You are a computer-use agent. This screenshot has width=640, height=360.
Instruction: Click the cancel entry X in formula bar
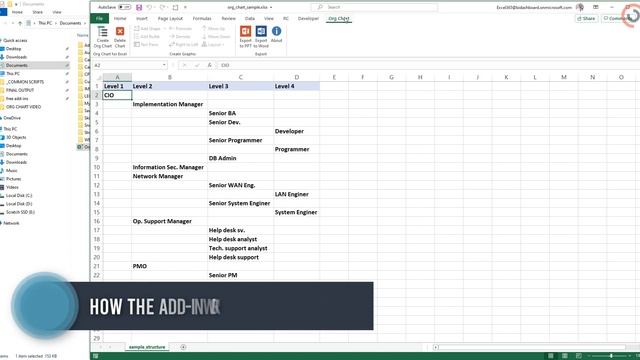click(x=184, y=65)
